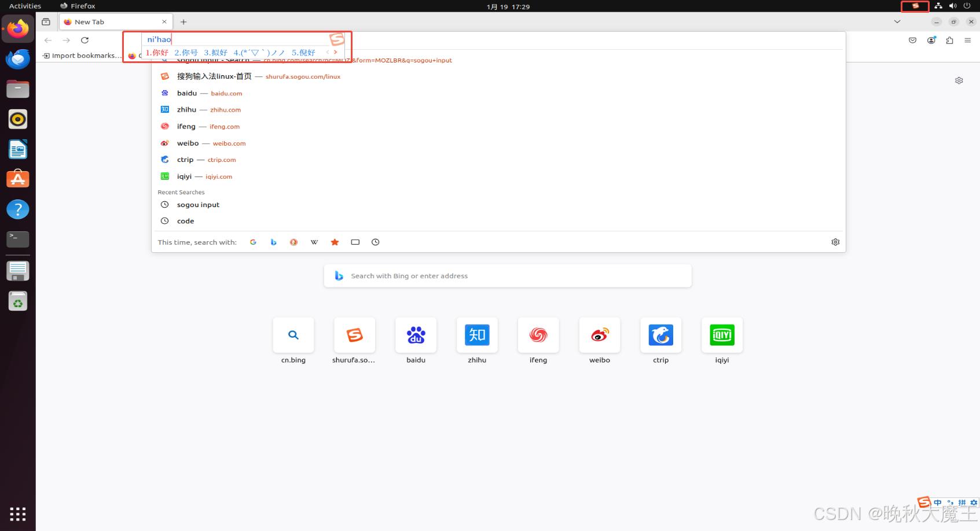
Task: Open Firefox View tab overview icon
Action: [46, 22]
